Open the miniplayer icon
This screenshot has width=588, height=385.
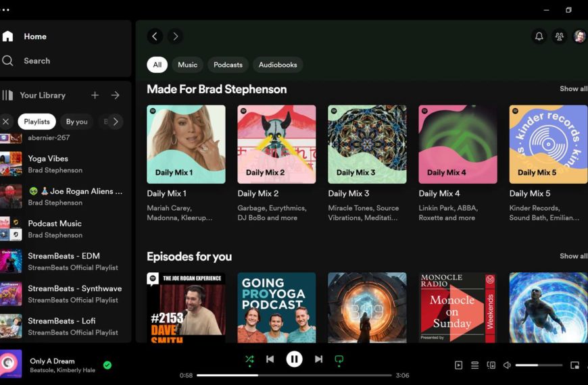574,365
